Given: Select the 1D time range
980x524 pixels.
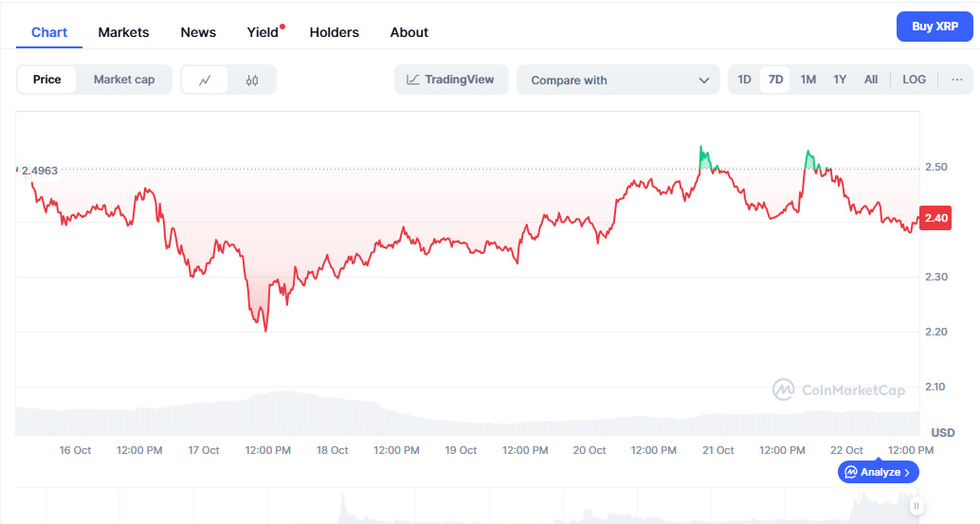Looking at the screenshot, I should [745, 80].
